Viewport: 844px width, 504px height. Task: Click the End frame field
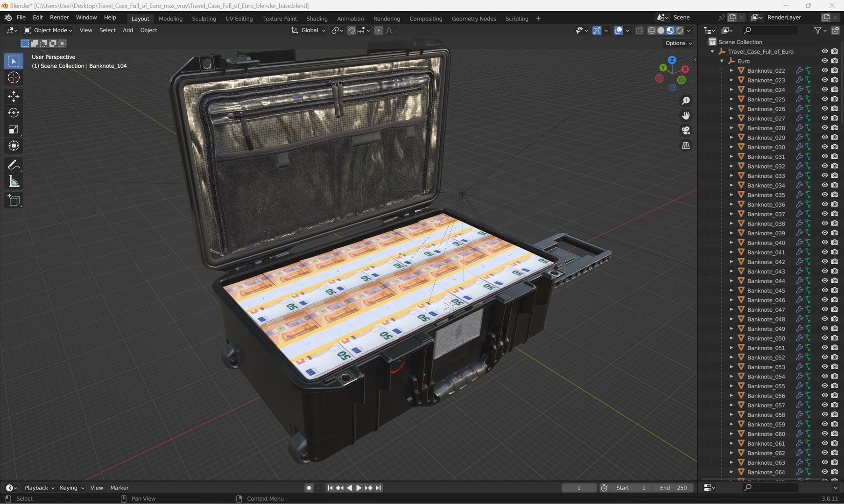point(673,488)
